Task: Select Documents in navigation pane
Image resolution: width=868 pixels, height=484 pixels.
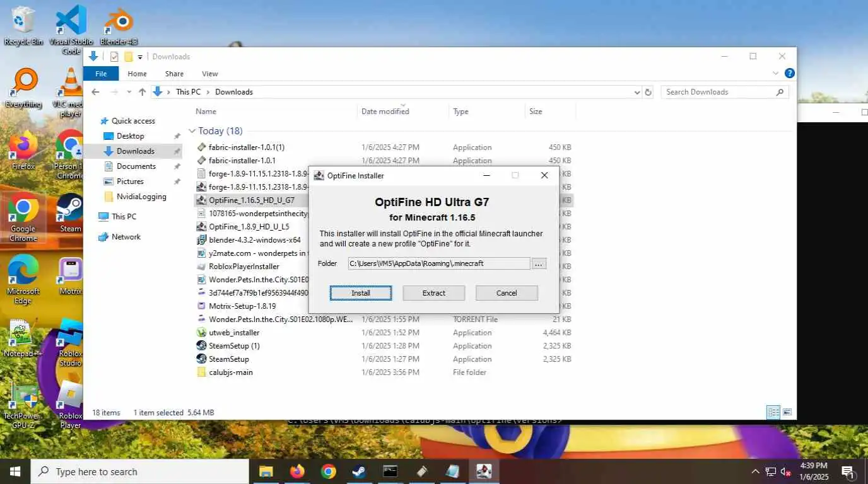Action: pos(136,166)
